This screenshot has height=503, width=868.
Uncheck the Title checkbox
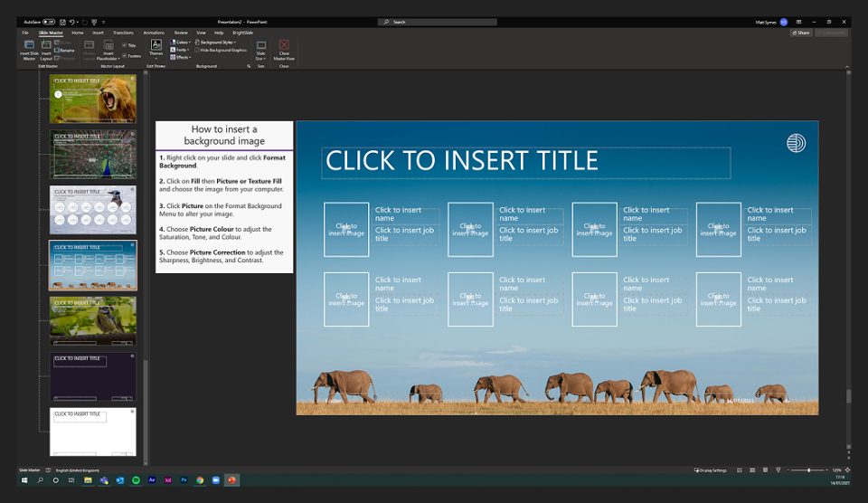125,45
